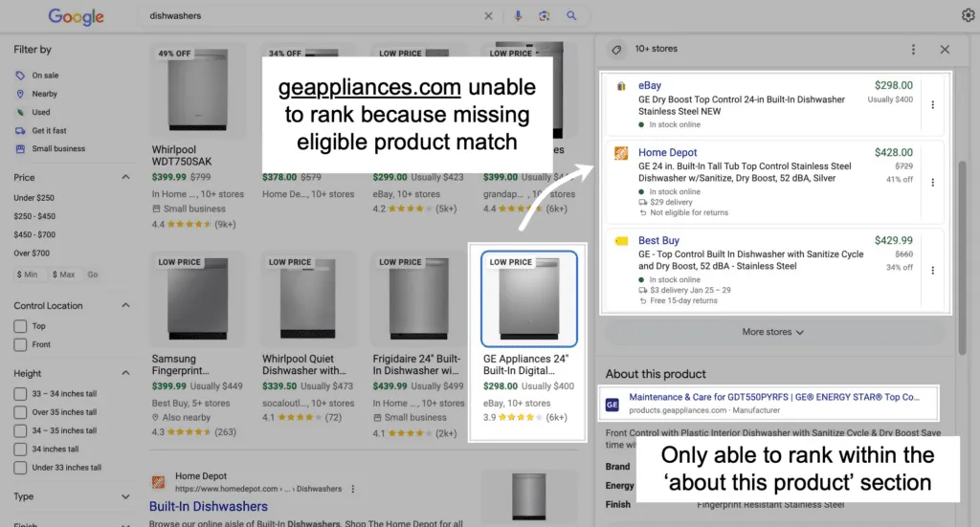
Task: Click the minimum price input field
Action: [30, 274]
